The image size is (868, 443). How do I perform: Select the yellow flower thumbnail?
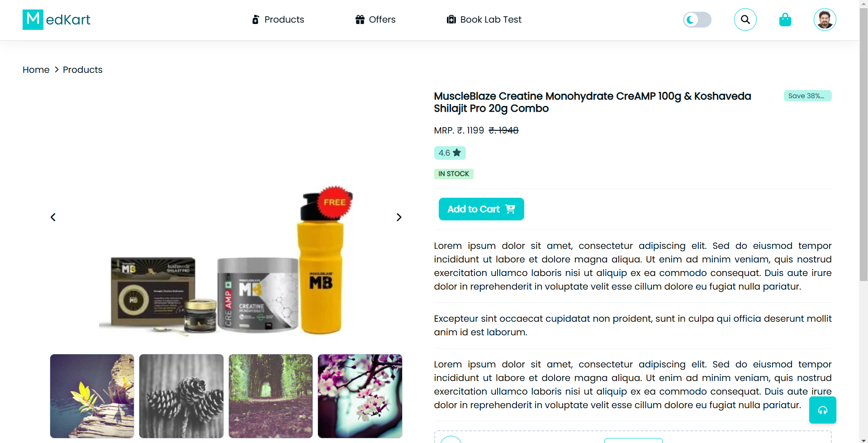point(92,396)
